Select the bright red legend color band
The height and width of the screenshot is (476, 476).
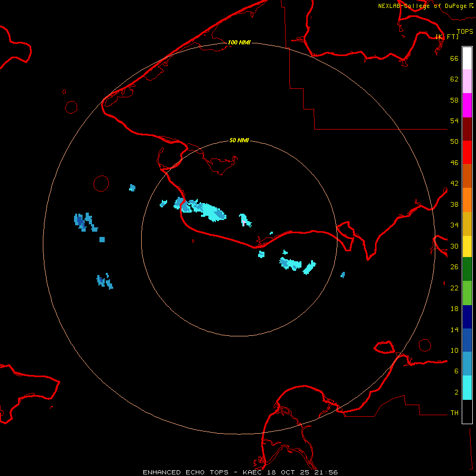pyautogui.click(x=467, y=152)
